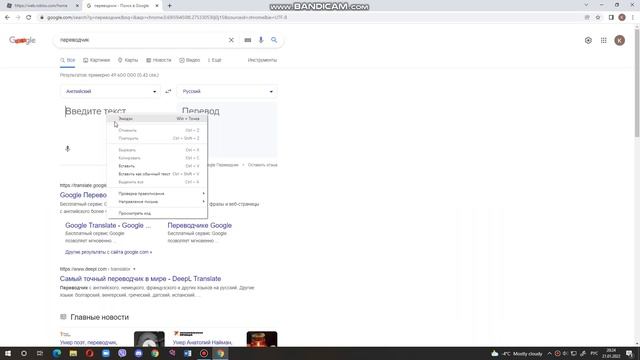Go back with browser back arrow
The image size is (640, 360).
(x=7, y=18)
